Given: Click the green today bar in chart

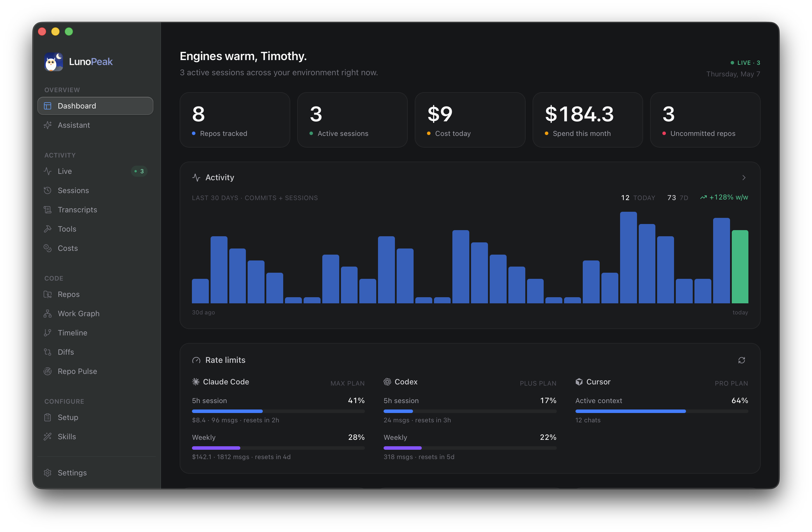Looking at the screenshot, I should coord(740,267).
